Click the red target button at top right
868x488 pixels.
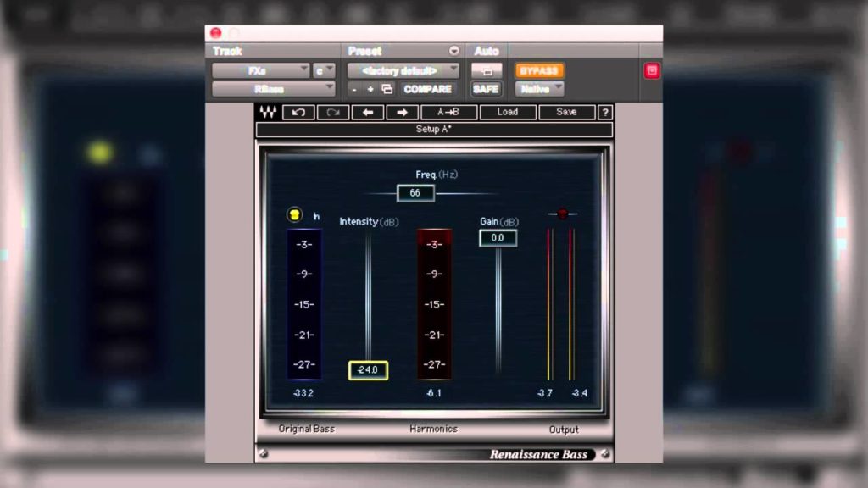click(x=652, y=71)
